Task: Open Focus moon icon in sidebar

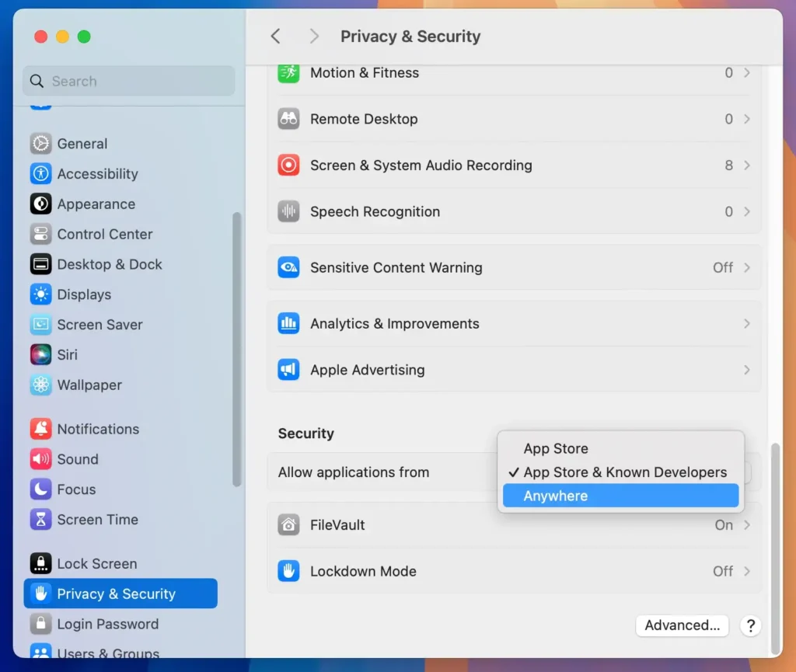Action: tap(40, 489)
